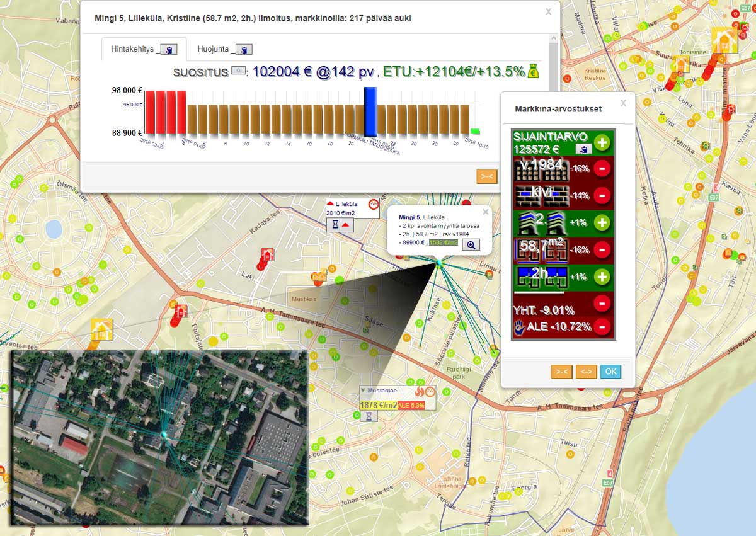Click the hand icon beside ALE -10.72%
Viewport: 756px width, 536px height.
pyautogui.click(x=520, y=327)
